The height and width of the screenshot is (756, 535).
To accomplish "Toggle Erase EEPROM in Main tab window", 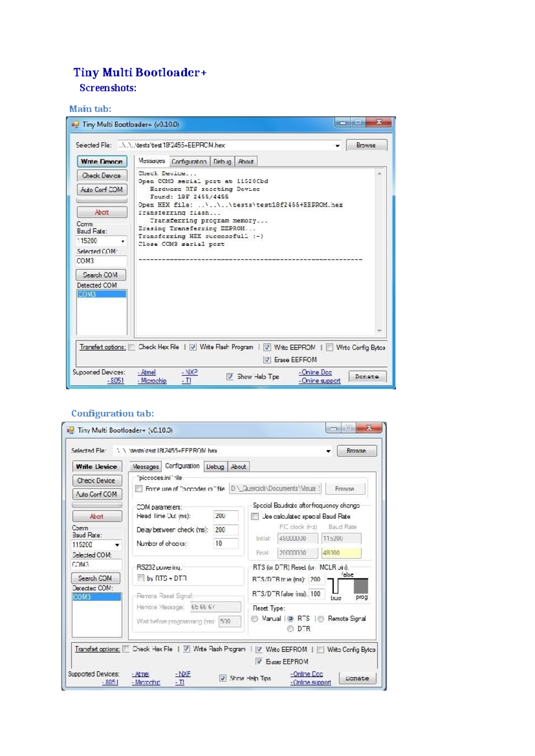I will coord(267,360).
